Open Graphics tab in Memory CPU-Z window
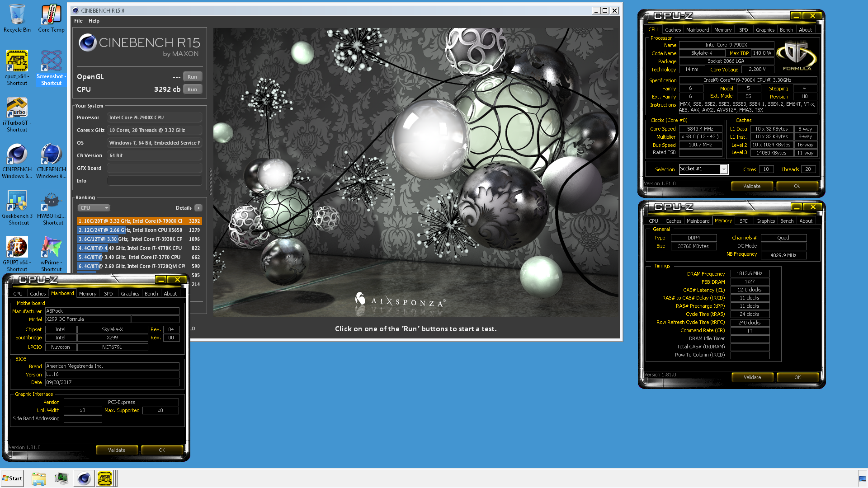Screen dimensions: 868x488 coord(766,221)
